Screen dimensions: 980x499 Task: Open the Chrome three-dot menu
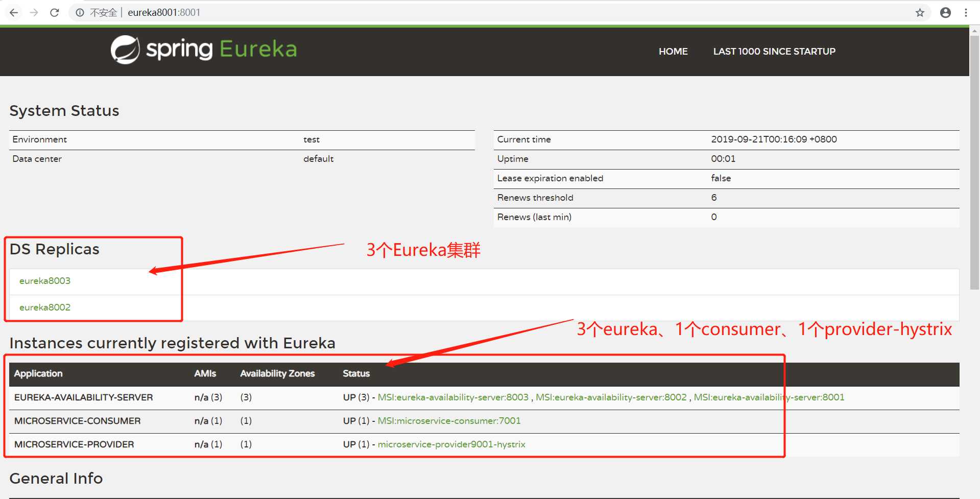(966, 12)
